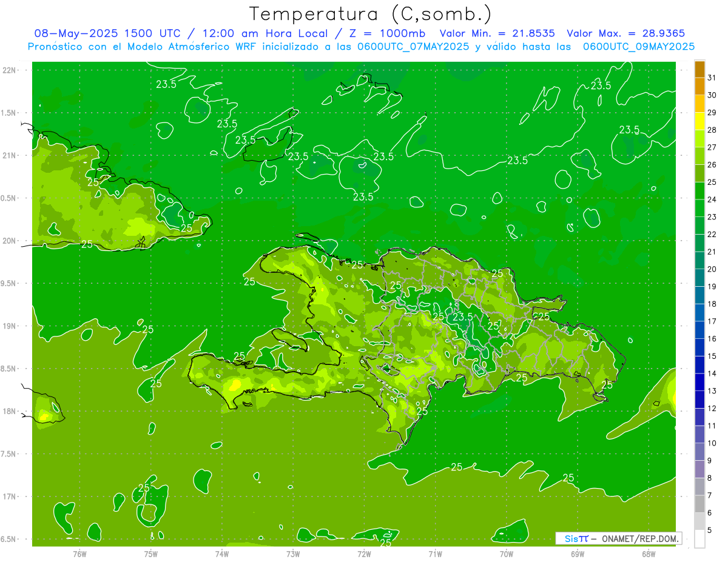This screenshot has width=728, height=562.
Task: Click the title 'Temperatura (C,somb.)'
Action: pos(370,14)
